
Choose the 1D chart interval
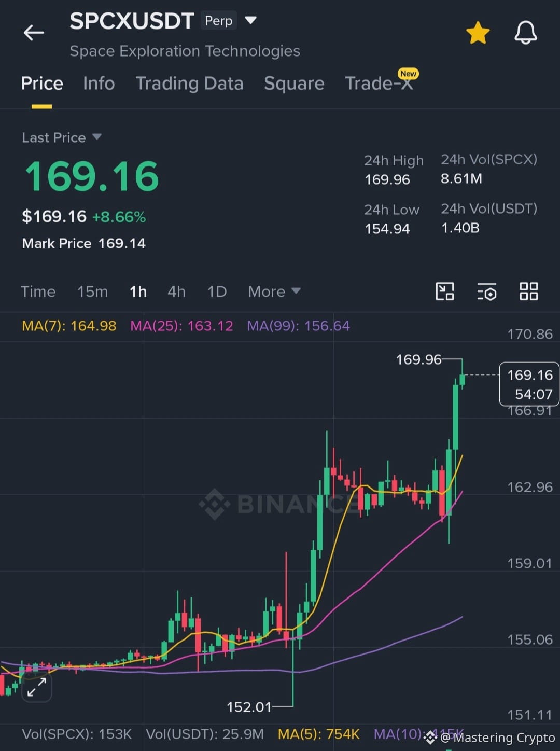point(217,291)
